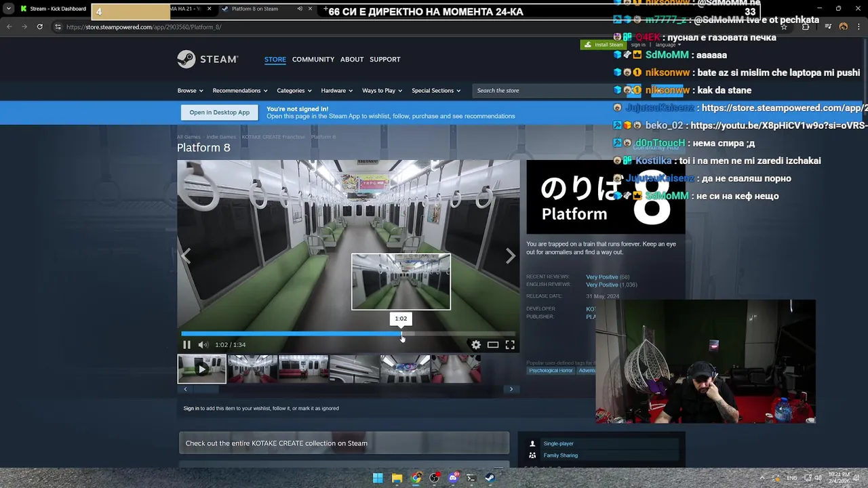Click the Single-player person icon

pos(532,444)
